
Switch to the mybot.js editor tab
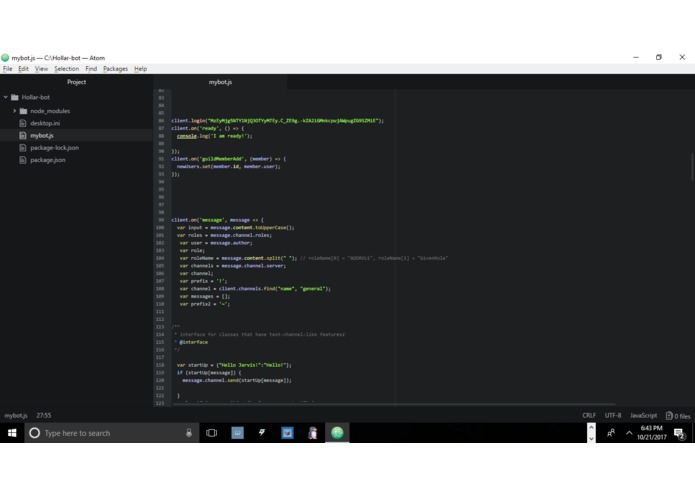coord(220,82)
